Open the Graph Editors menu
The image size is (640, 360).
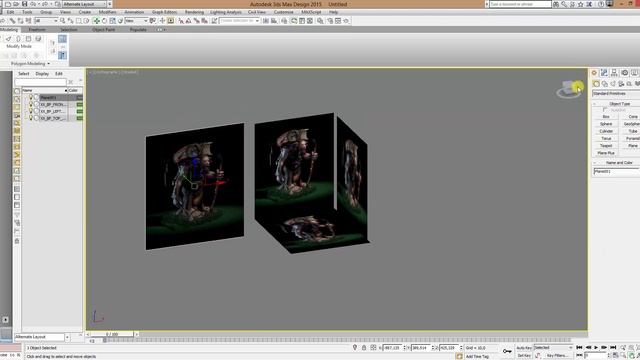point(164,12)
